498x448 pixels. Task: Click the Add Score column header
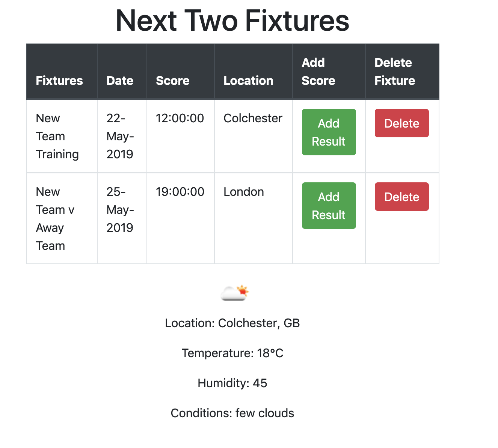point(318,72)
